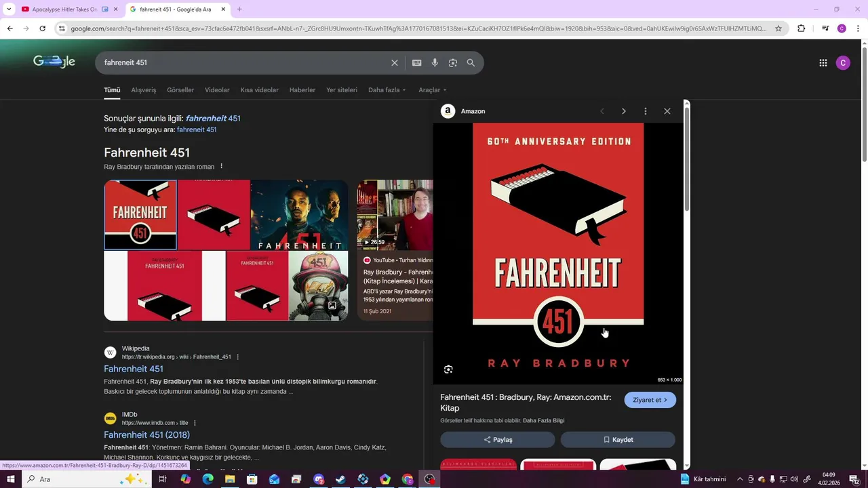Image resolution: width=868 pixels, height=488 pixels.
Task: Start voice search with microphone icon
Action: point(435,62)
